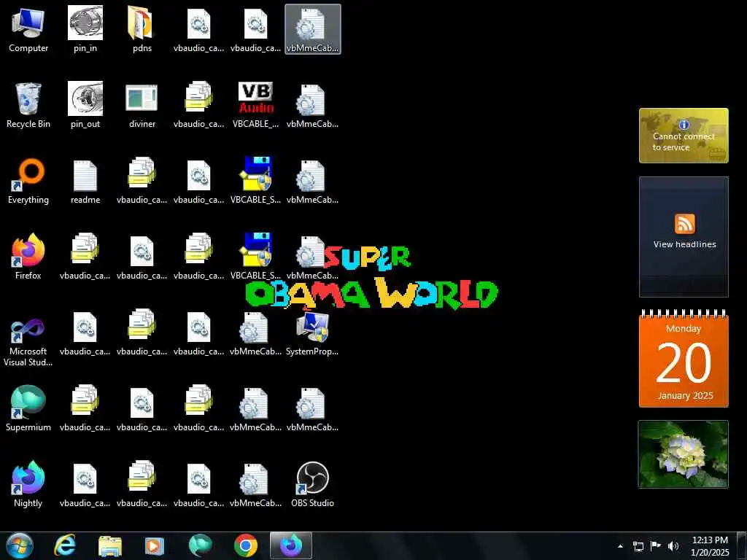The image size is (747, 560).
Task: Select the SystemProp... shortcut icon
Action: 312,332
